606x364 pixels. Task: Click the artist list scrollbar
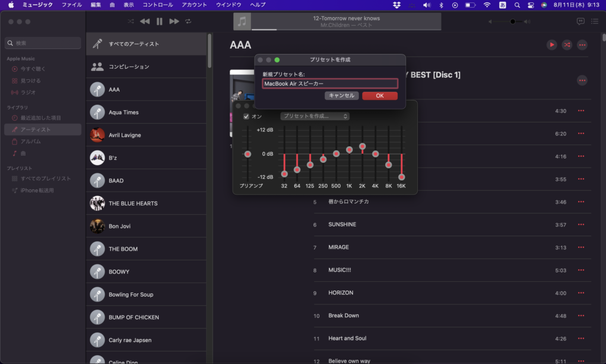(x=209, y=51)
